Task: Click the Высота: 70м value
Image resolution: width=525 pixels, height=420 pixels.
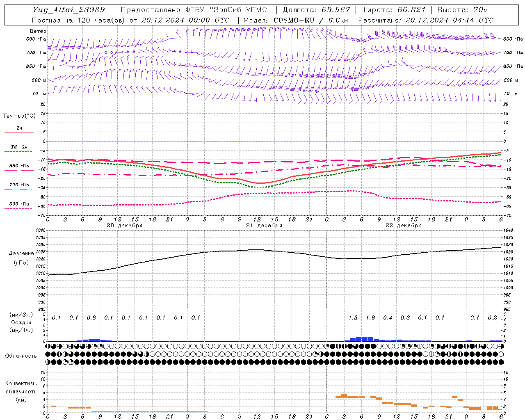Action: 463,10
